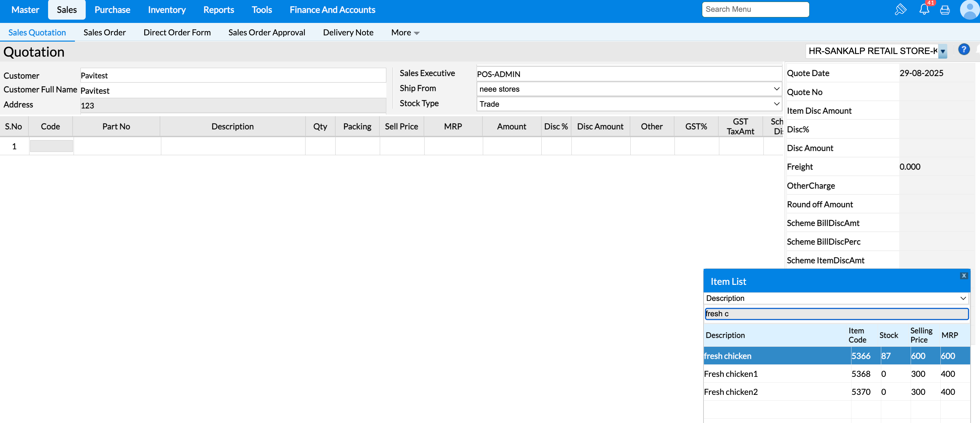Switch to the Delivery Note tab
The height and width of the screenshot is (423, 980).
tap(348, 32)
